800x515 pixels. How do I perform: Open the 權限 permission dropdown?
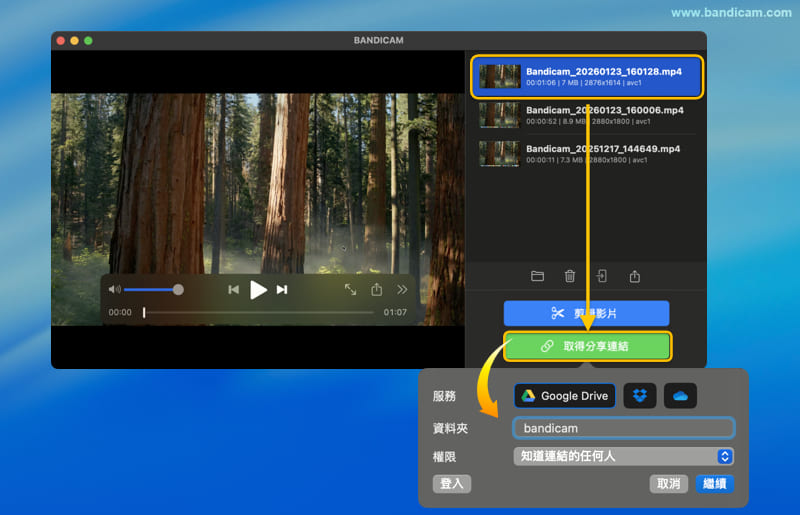click(x=624, y=456)
